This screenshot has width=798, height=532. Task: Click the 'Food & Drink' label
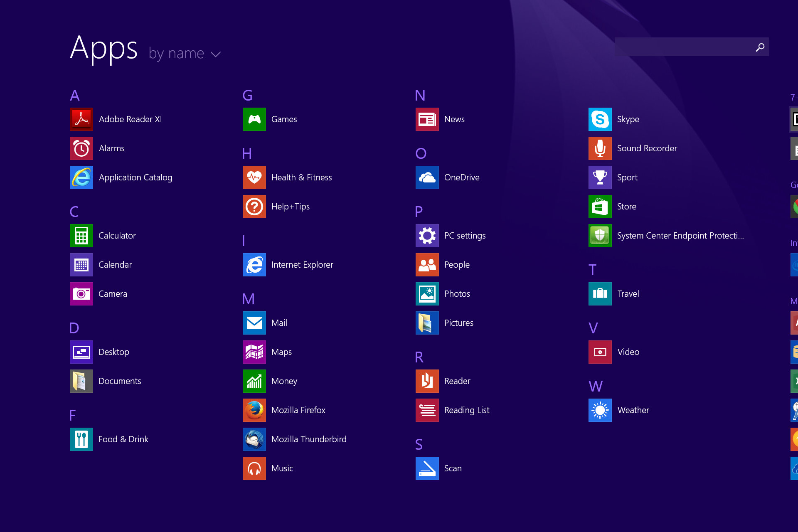(123, 439)
